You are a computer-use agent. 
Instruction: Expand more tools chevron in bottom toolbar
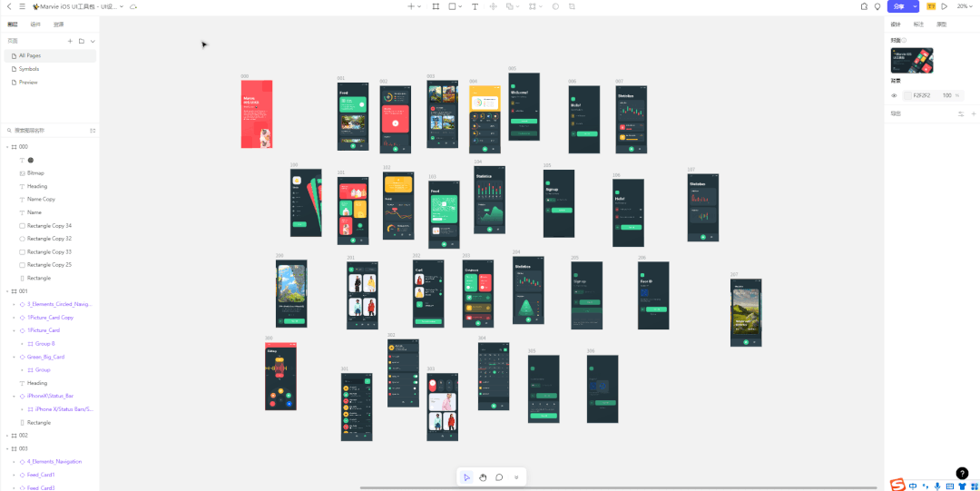[516, 477]
